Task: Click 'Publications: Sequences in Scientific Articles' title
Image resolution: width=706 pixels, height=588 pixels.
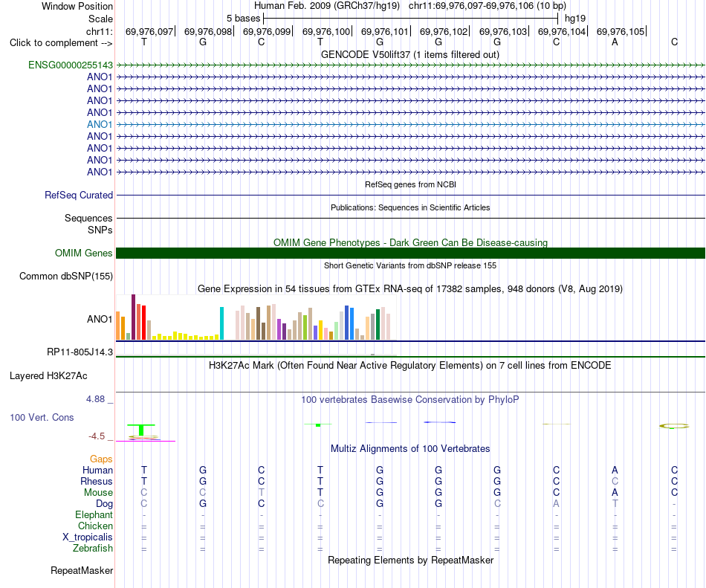Action: pos(410,207)
